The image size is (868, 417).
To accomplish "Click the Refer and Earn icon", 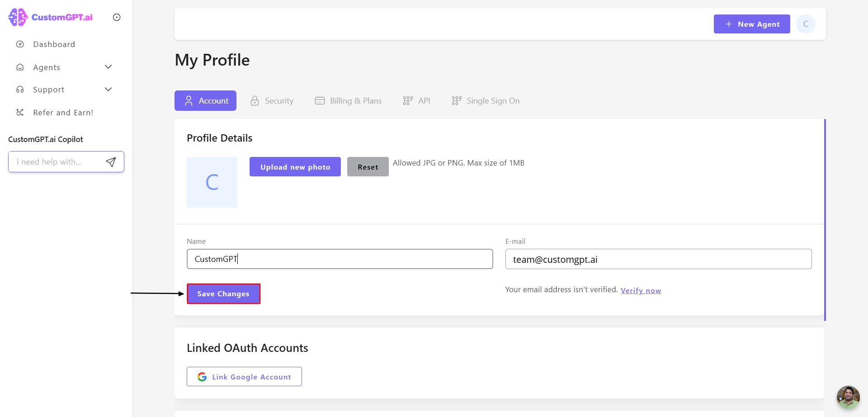I will coord(20,112).
